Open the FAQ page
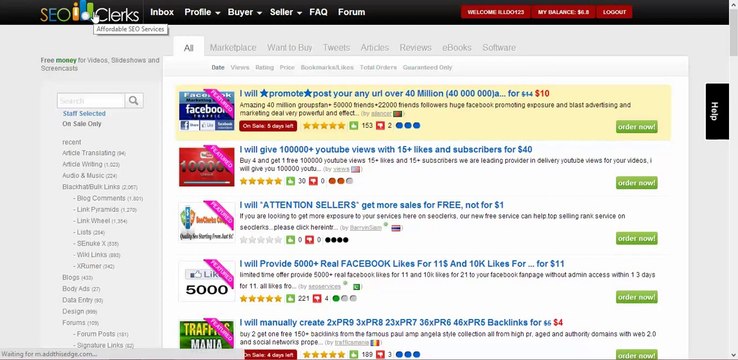Viewport: 738px width, 360px height. pos(318,12)
